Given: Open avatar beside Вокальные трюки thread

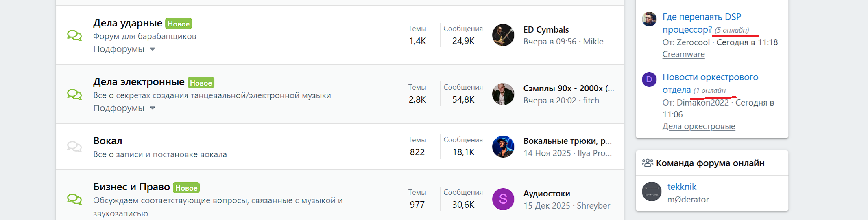Looking at the screenshot, I should click(x=503, y=147).
